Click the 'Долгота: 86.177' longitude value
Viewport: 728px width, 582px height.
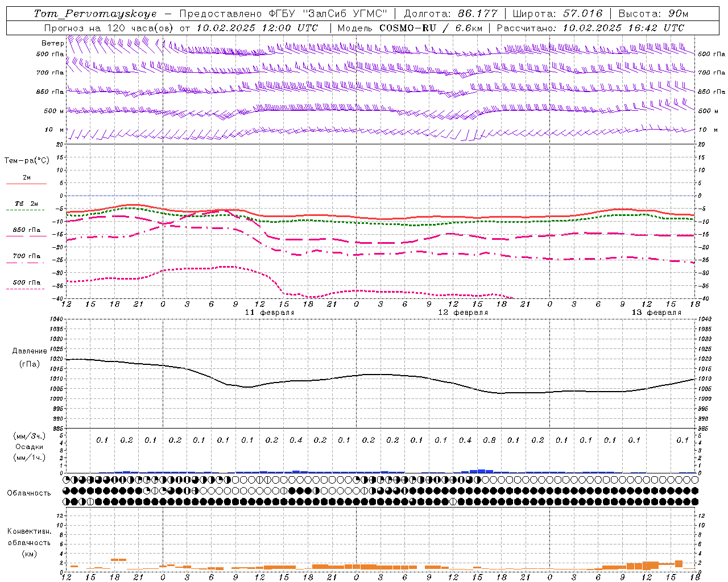pos(450,14)
